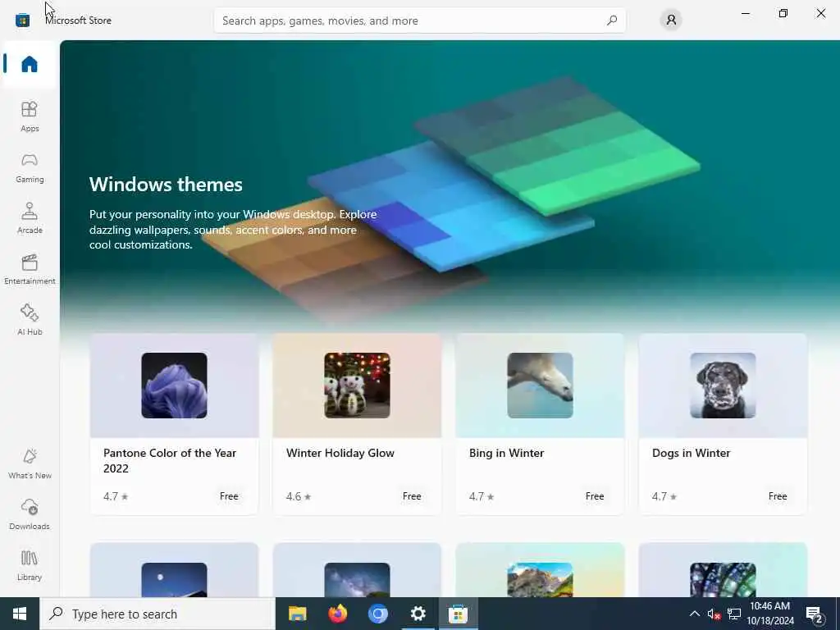Viewport: 840px width, 630px height.
Task: Open the Gaming section
Action: click(x=30, y=167)
